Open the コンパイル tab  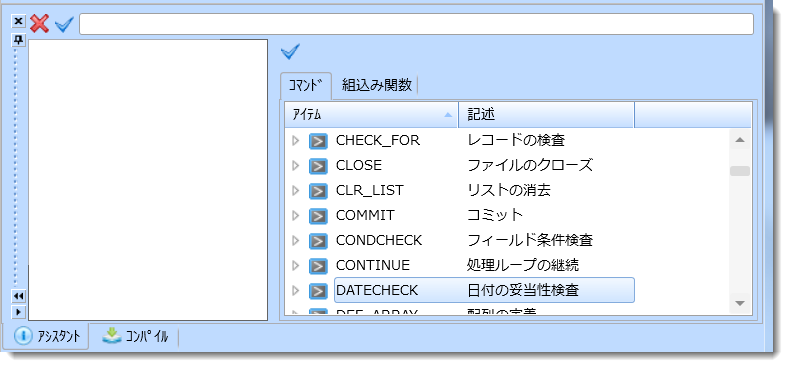pyautogui.click(x=135, y=336)
